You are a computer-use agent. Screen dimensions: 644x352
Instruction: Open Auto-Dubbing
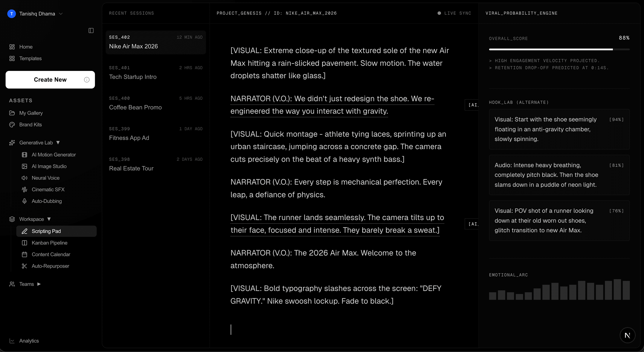coord(46,201)
